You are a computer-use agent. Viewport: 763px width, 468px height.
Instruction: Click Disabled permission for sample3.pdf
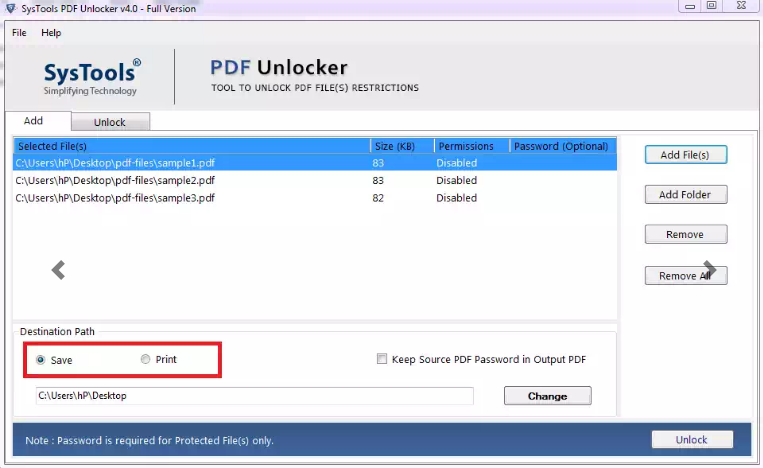click(456, 198)
